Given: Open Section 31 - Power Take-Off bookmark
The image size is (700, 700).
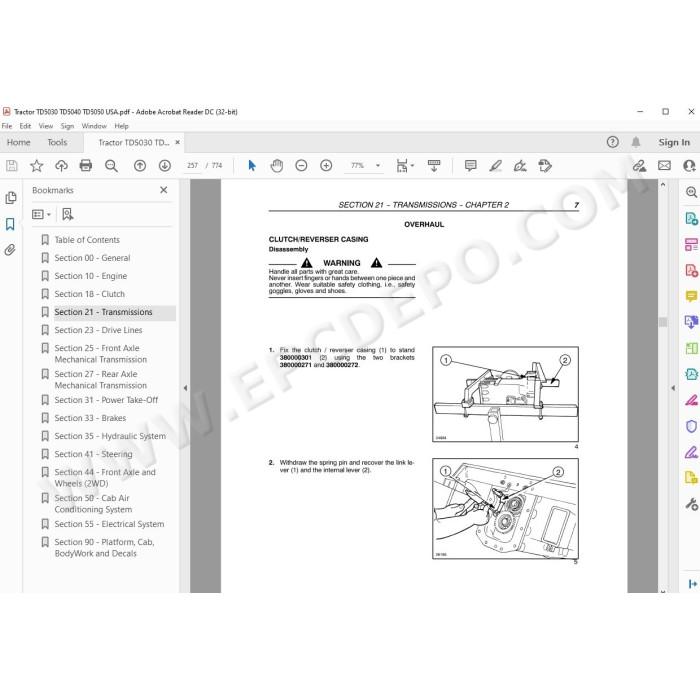Looking at the screenshot, I should (106, 400).
